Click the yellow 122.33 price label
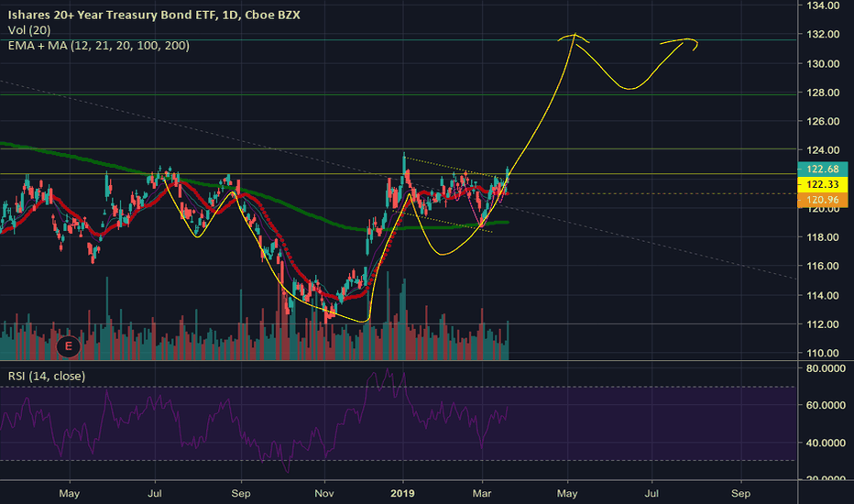 click(823, 184)
